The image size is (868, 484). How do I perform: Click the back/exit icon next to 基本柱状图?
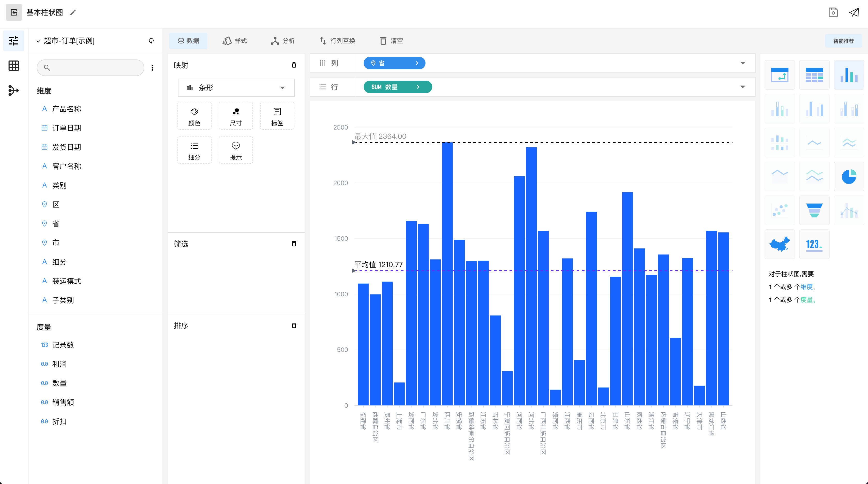click(14, 12)
